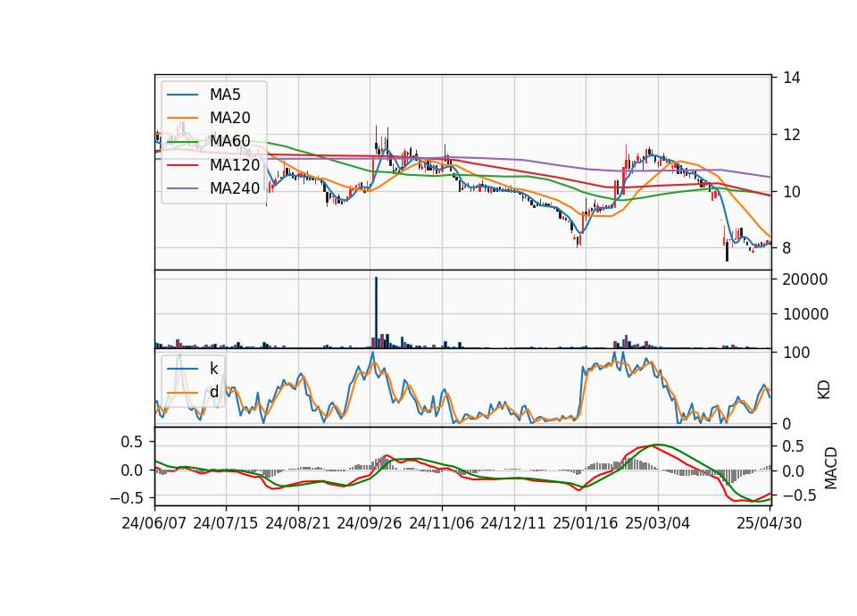Click the left MACD axis value −0.5
857x616 pixels.
pyautogui.click(x=127, y=498)
